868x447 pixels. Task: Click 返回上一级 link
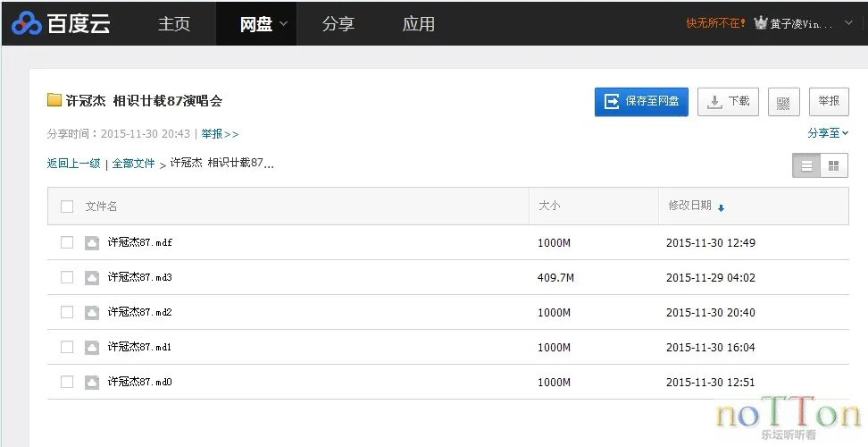[73, 164]
